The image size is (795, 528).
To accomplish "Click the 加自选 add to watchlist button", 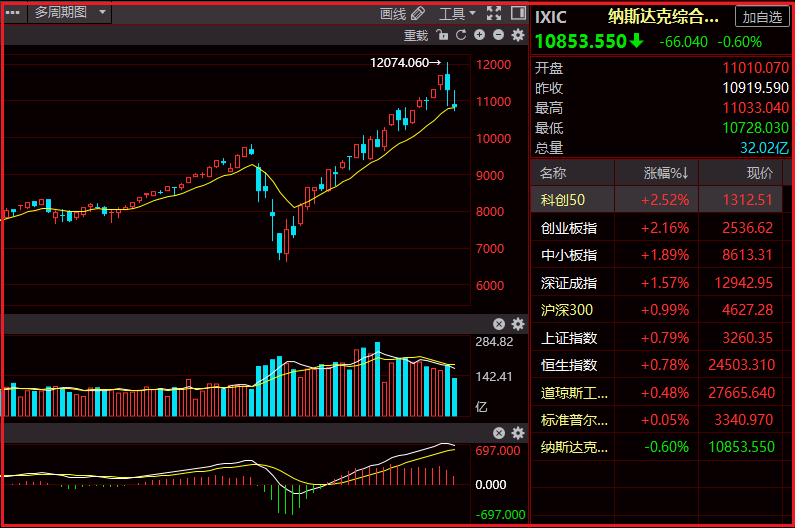I will [762, 17].
